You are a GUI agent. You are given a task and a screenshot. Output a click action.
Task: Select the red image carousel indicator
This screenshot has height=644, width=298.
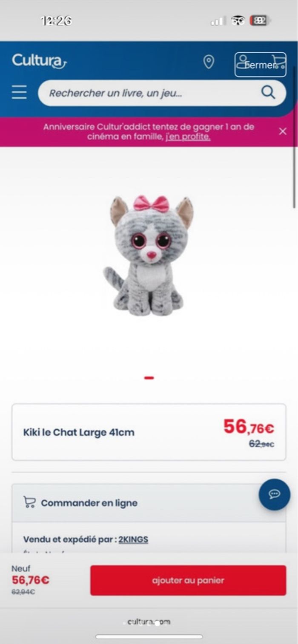pos(149,377)
